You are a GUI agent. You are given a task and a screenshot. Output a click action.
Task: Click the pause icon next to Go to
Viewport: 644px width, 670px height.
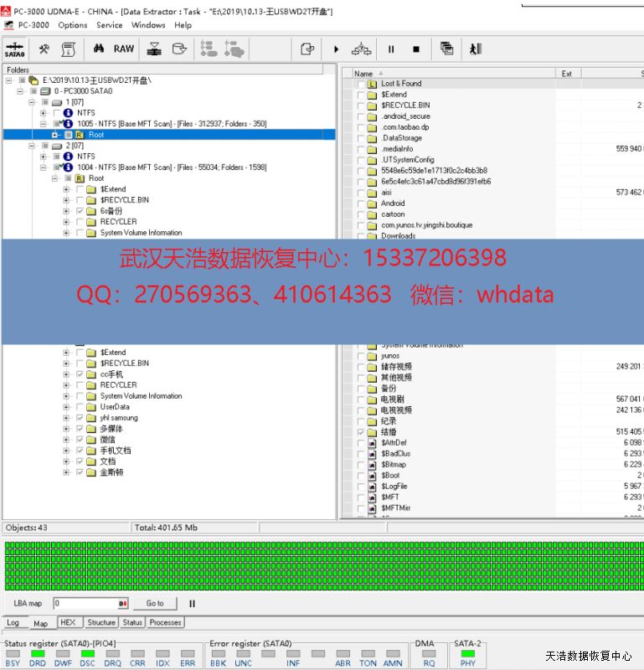coord(192,603)
